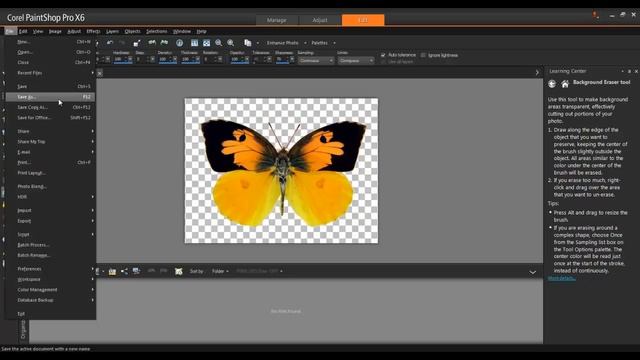This screenshot has width=640, height=360.
Task: Open the Sampling dropdown list
Action: tap(316, 60)
